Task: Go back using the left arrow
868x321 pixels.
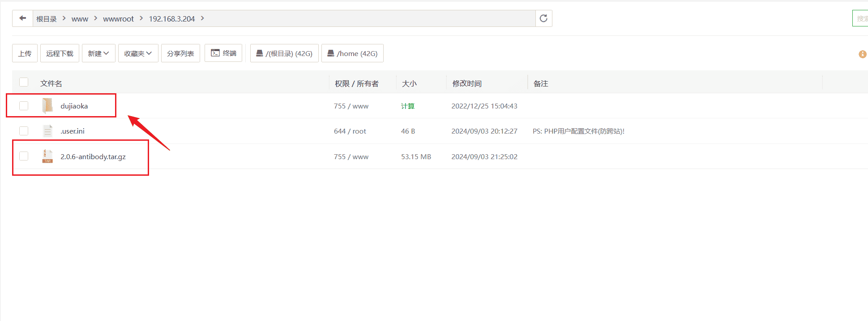Action: click(x=22, y=18)
